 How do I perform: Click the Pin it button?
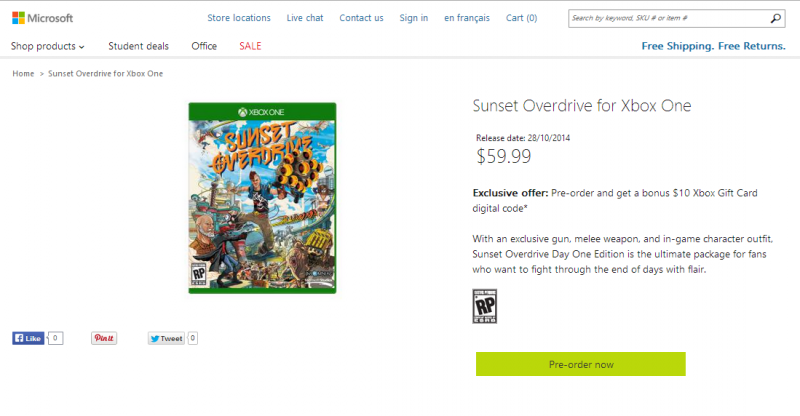[x=104, y=338]
